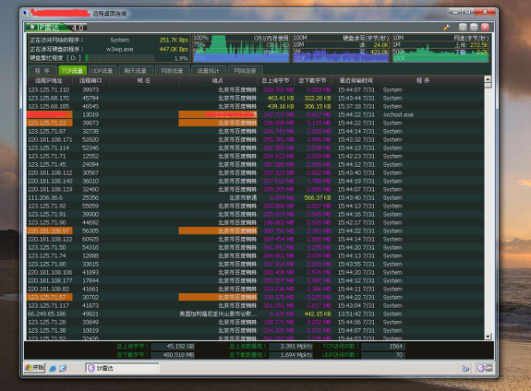Select the row for IP 111.206.36.6
This screenshot has height=391, width=531.
pyautogui.click(x=255, y=198)
